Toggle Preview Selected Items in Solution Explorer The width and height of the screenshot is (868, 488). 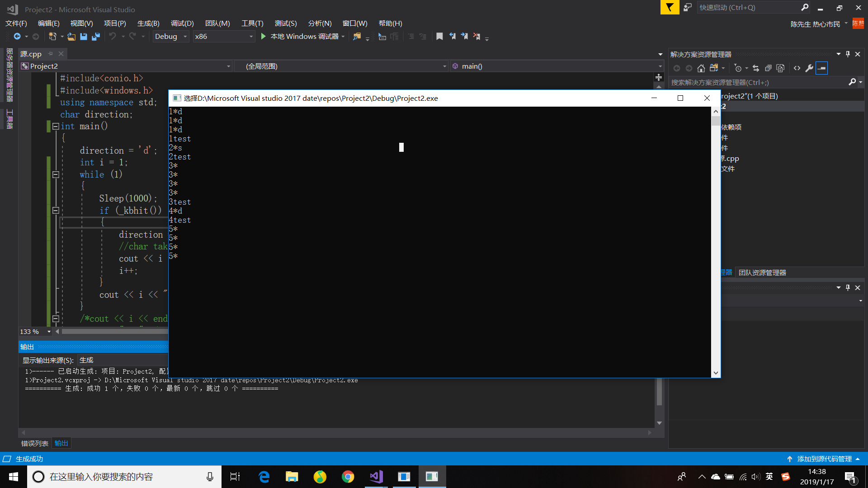click(x=821, y=68)
